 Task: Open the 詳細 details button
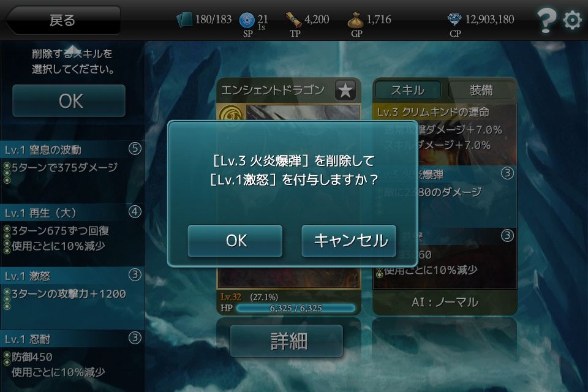point(287,341)
